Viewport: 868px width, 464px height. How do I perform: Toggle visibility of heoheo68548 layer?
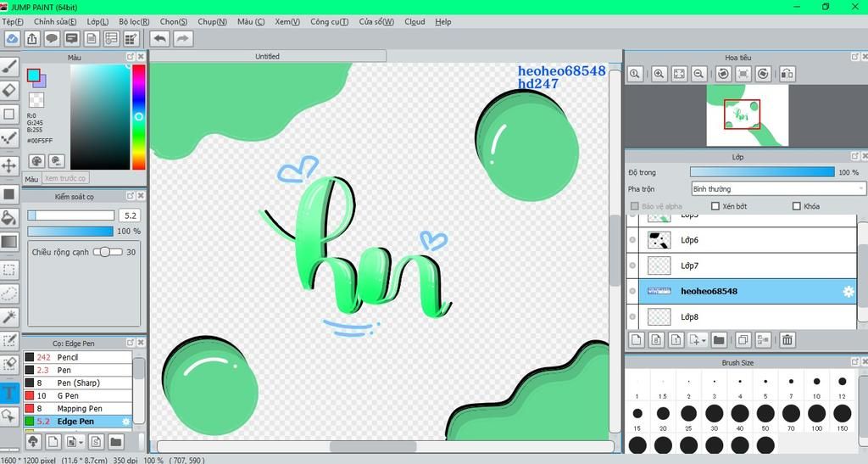point(632,291)
